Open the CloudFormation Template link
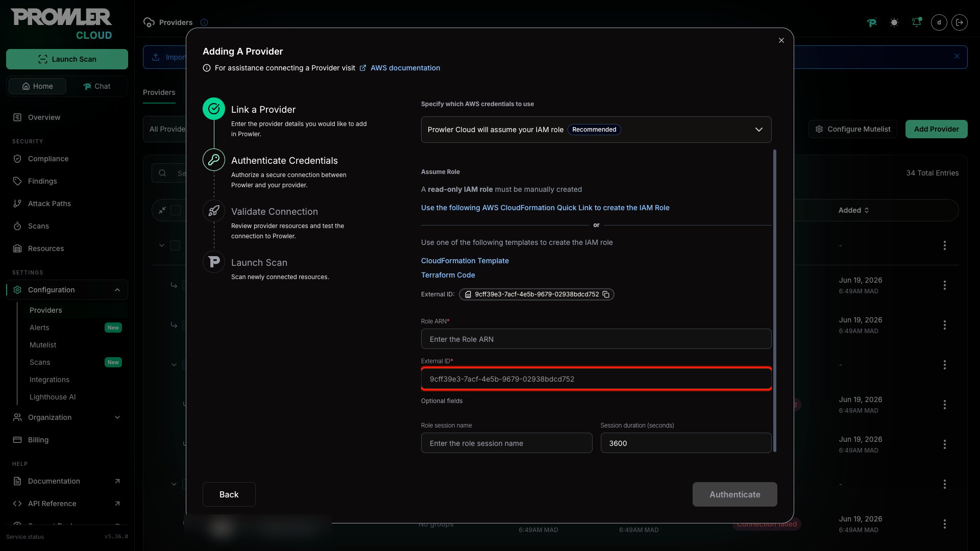980x551 pixels. pos(464,261)
